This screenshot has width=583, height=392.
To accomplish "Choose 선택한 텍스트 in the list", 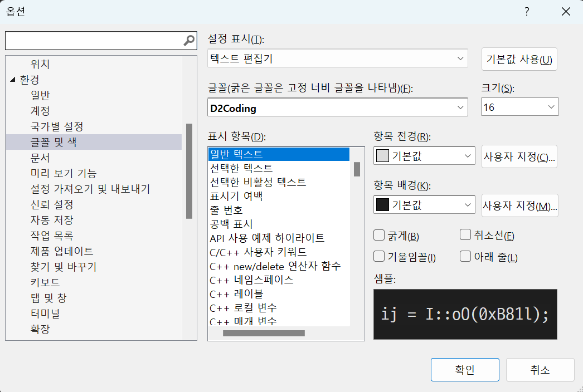I will (x=241, y=168).
